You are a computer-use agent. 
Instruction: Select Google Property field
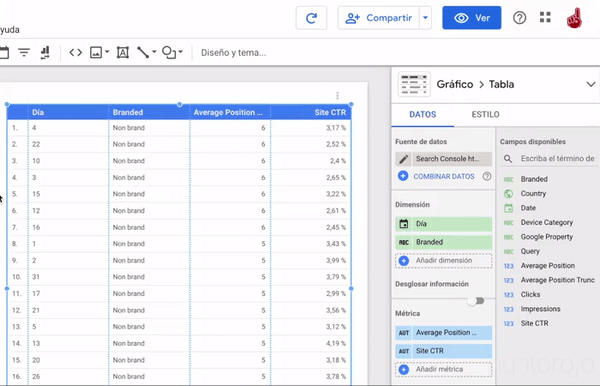point(546,237)
